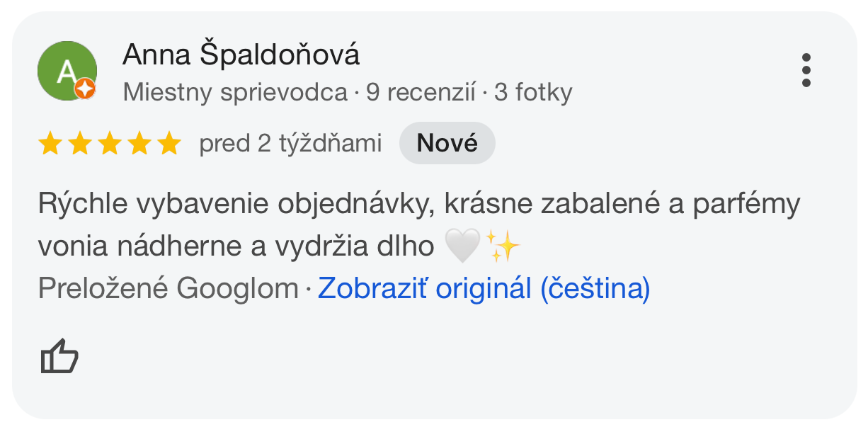Like the review with thumbs-up icon

pos(59,356)
